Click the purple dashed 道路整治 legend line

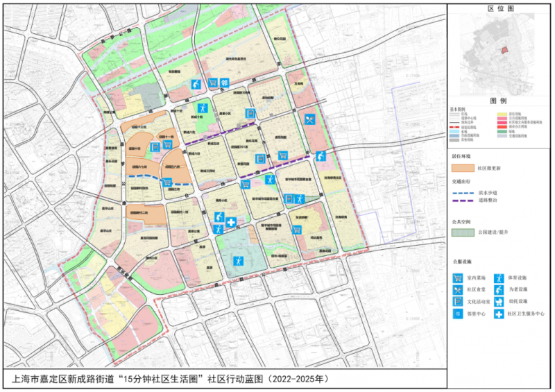pos(461,200)
